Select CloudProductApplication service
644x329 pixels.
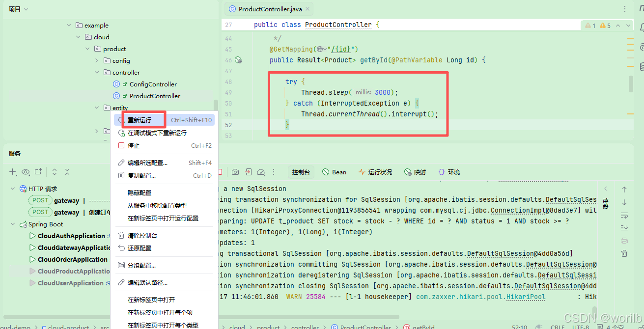[74, 271]
